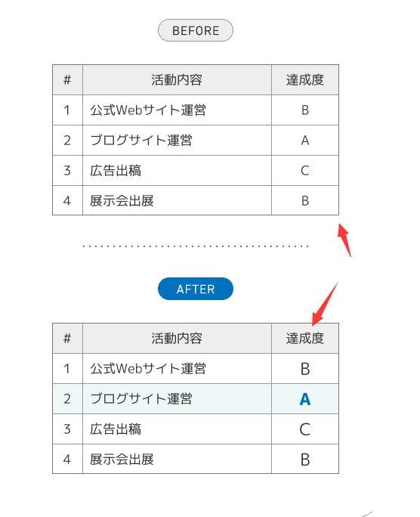
Task: Click 展示会出展 cell in BEFORE table
Action: pyautogui.click(x=177, y=200)
